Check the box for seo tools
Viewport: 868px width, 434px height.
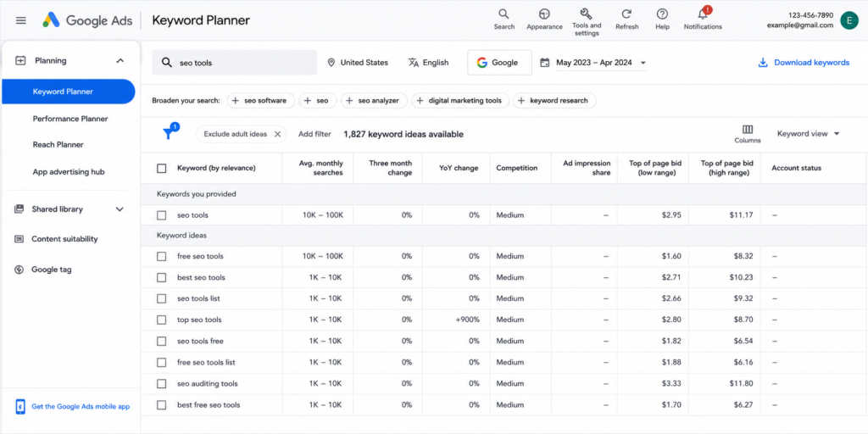point(162,215)
